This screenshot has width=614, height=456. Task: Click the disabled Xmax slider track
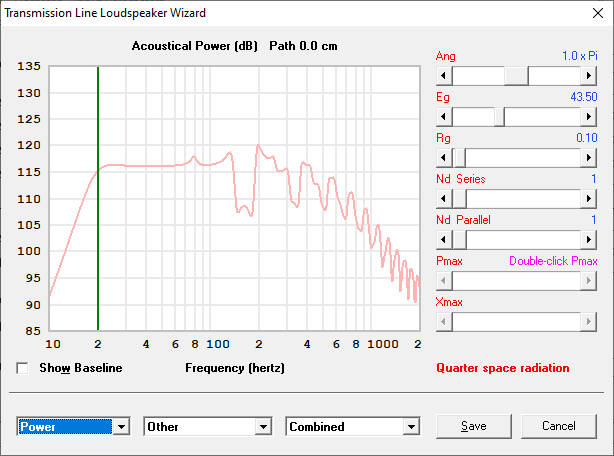pos(516,322)
